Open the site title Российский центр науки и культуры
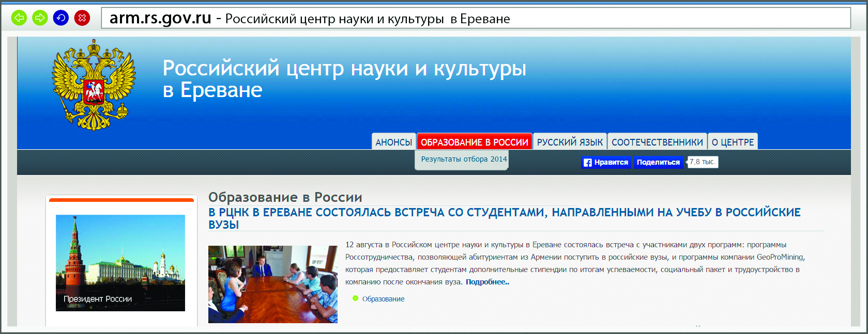 click(344, 79)
